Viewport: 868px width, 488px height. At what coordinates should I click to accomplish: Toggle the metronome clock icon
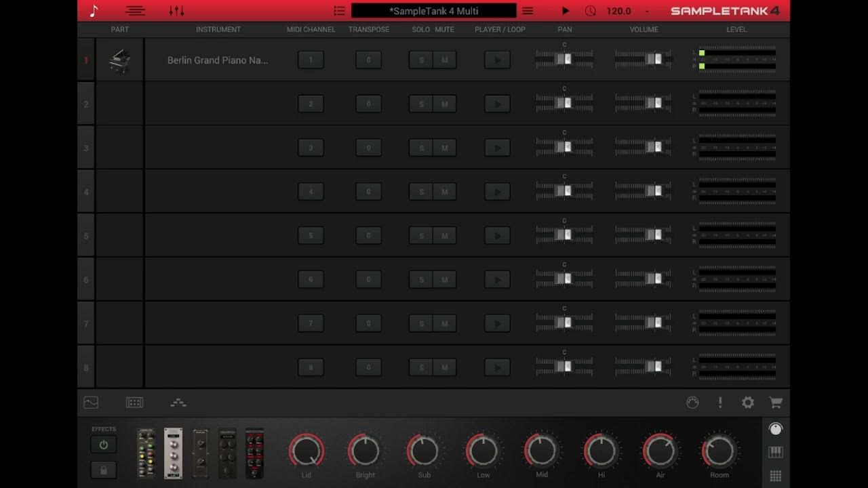click(591, 11)
